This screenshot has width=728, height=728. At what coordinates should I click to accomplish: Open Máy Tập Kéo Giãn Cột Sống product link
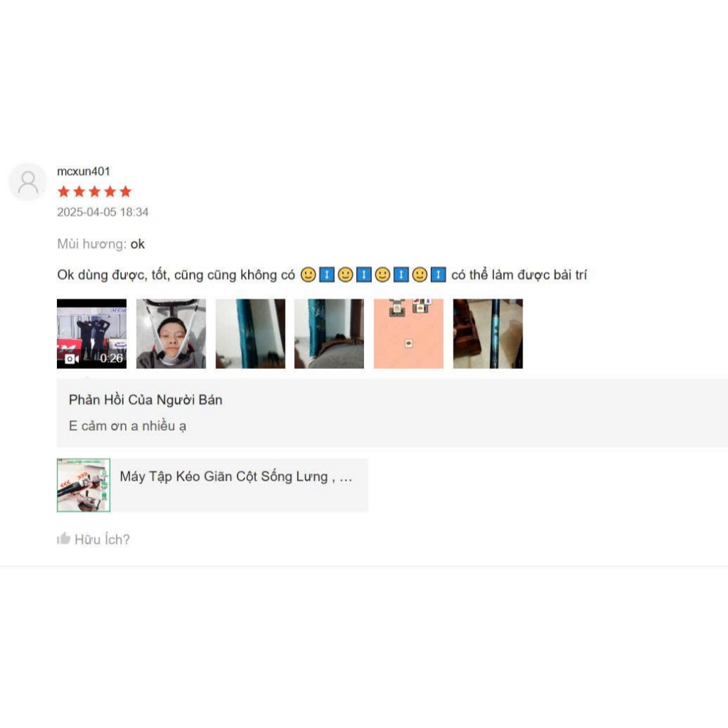236,476
